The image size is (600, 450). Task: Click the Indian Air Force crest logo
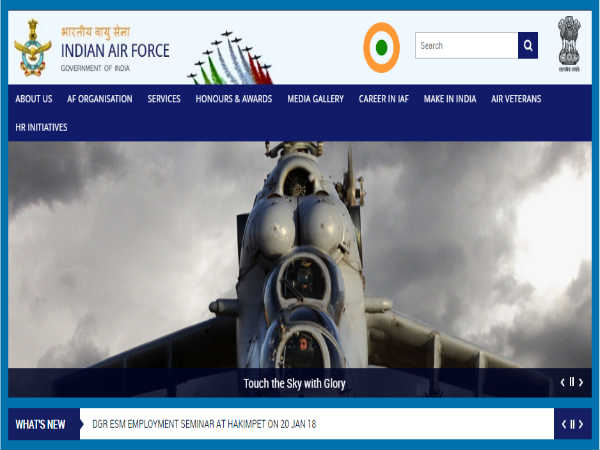click(32, 48)
